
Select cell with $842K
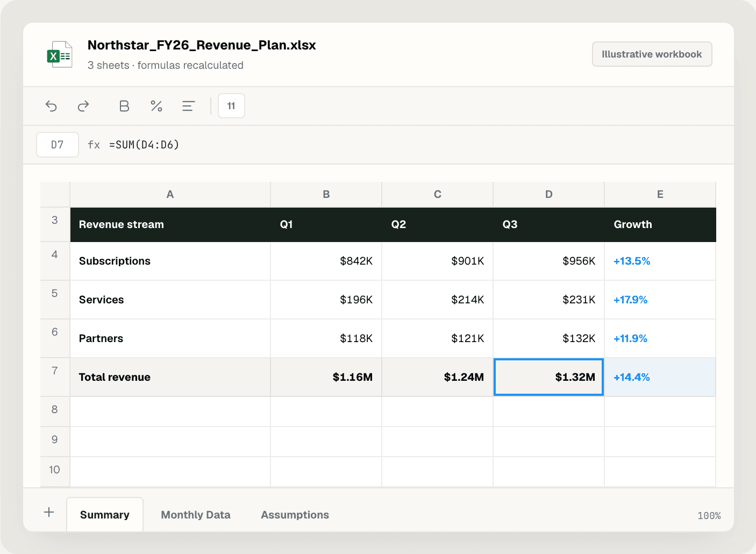click(326, 261)
